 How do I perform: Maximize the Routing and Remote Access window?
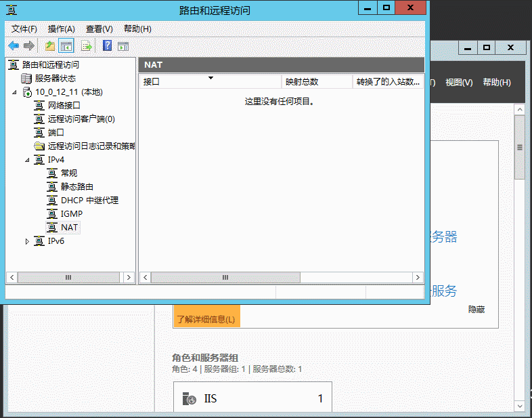point(386,8)
